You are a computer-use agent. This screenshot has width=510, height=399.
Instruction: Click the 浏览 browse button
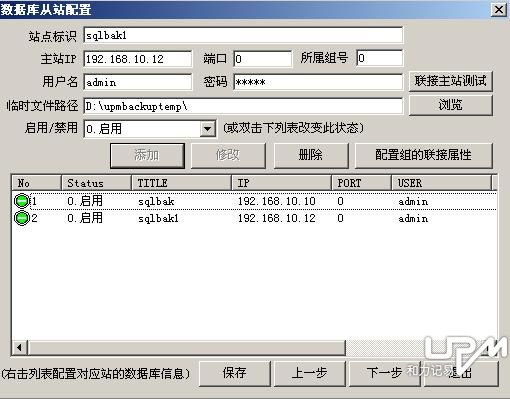coord(450,105)
